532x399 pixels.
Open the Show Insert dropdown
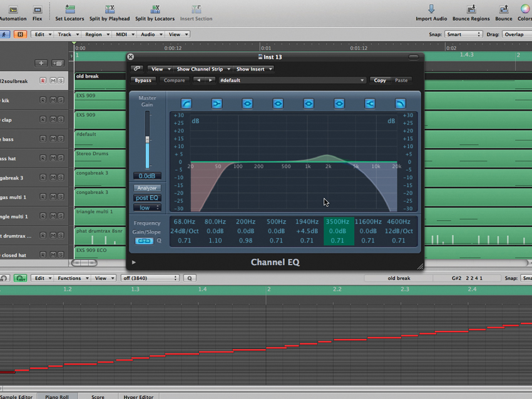(254, 69)
